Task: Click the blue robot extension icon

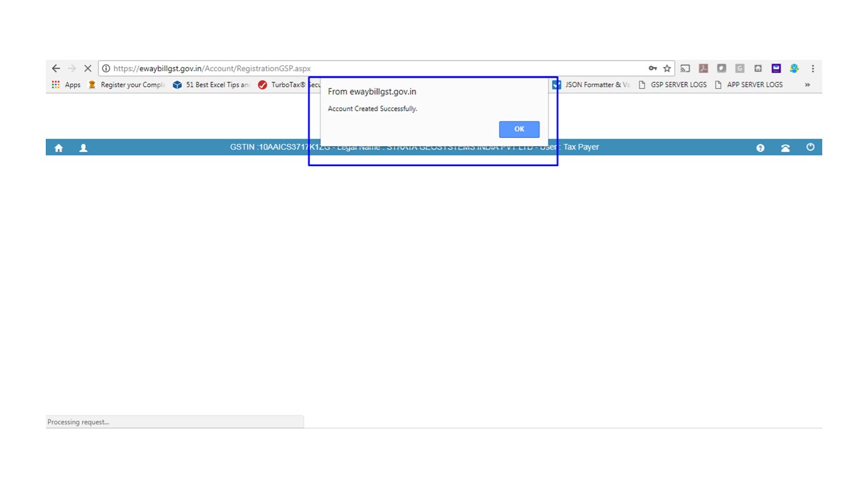Action: click(x=794, y=68)
